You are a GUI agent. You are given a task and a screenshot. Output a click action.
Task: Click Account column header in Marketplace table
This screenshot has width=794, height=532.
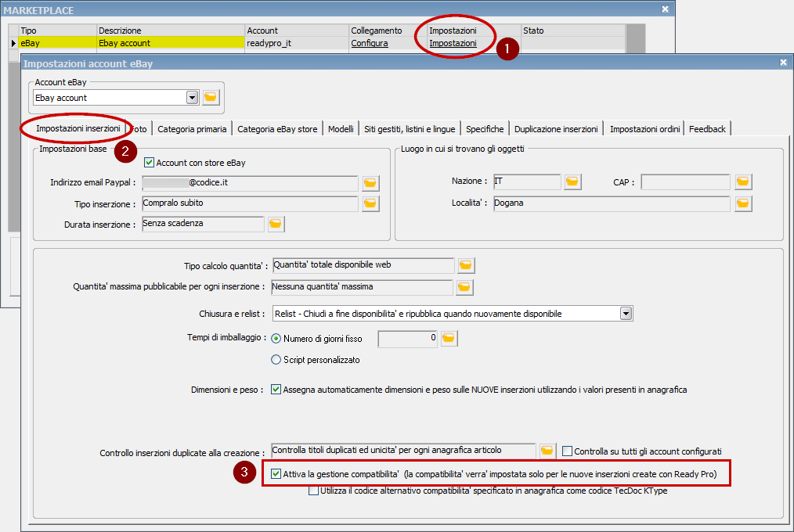(298, 31)
